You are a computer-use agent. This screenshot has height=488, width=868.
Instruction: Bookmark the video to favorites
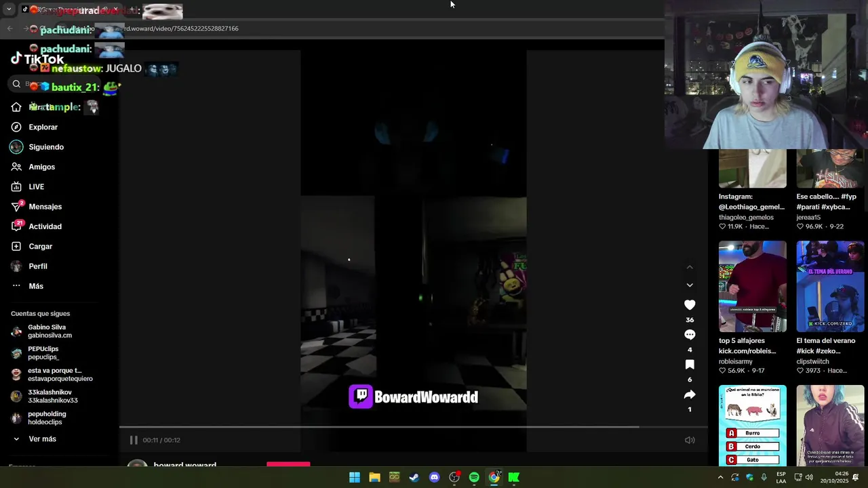pyautogui.click(x=690, y=365)
